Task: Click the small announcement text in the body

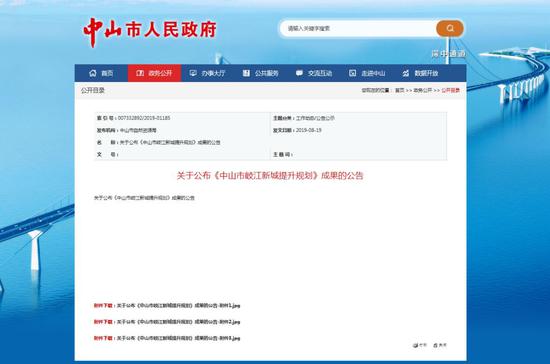Action: 144,198
